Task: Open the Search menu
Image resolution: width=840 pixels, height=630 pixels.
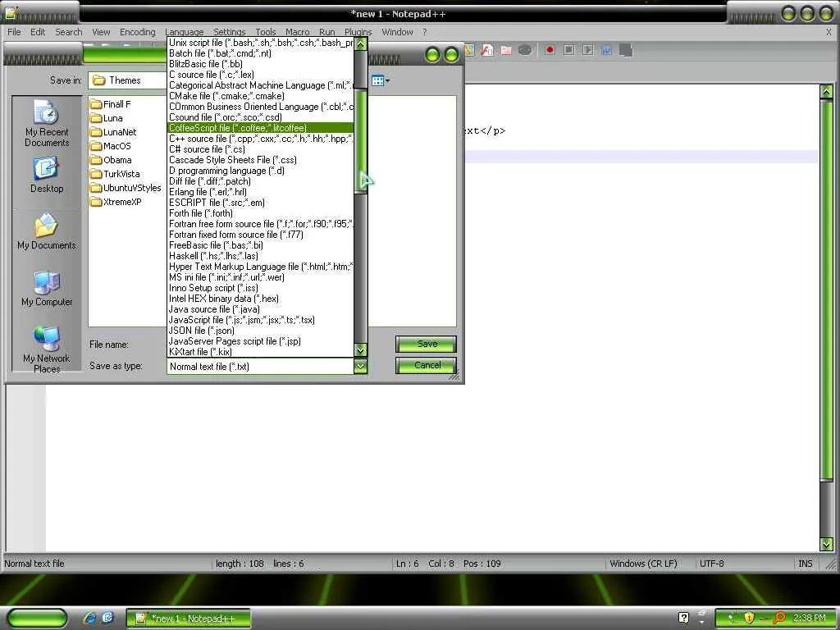Action: (x=69, y=32)
